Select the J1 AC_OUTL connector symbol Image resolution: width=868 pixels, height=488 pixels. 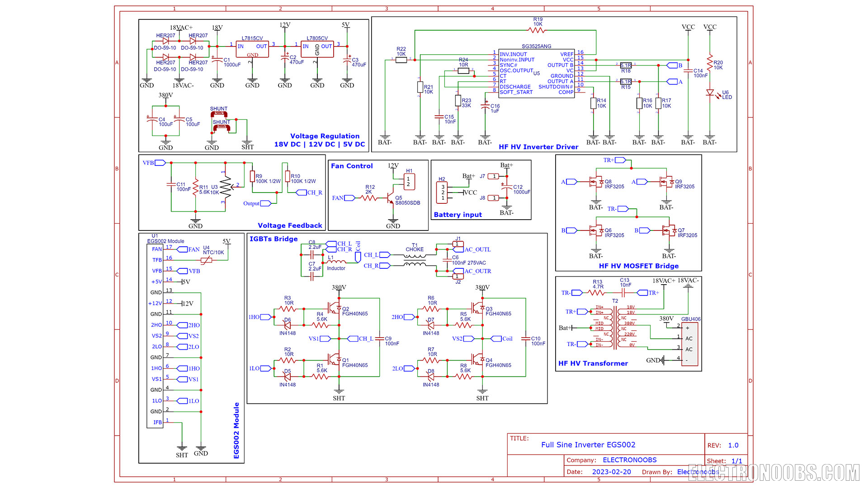(x=458, y=244)
